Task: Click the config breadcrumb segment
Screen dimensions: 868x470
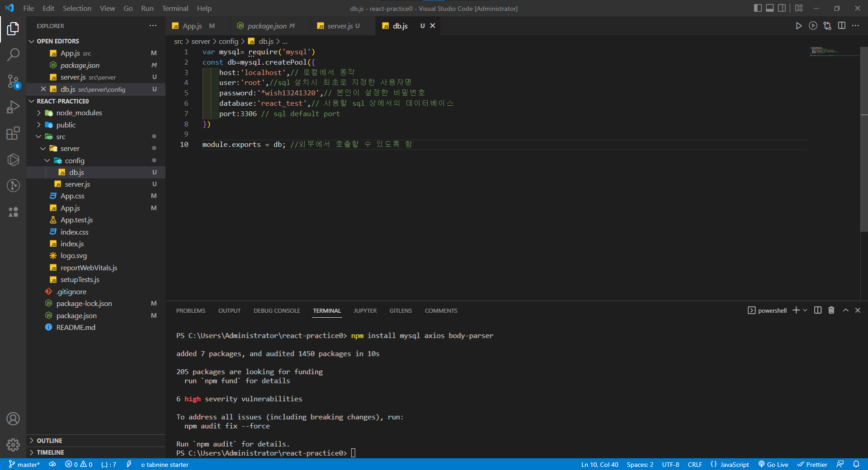Action: click(x=228, y=41)
